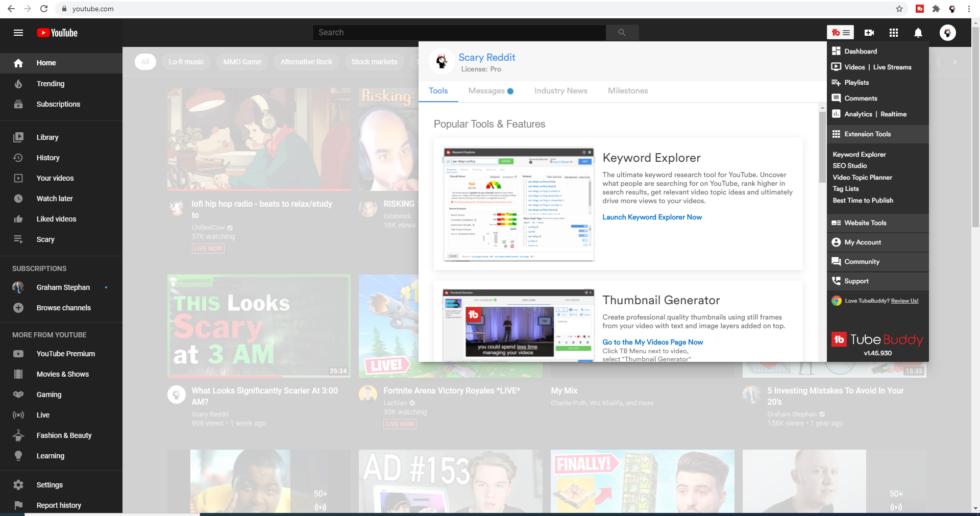Click the YouTube search input field
Screen dimensions: 980x516
click(459, 33)
